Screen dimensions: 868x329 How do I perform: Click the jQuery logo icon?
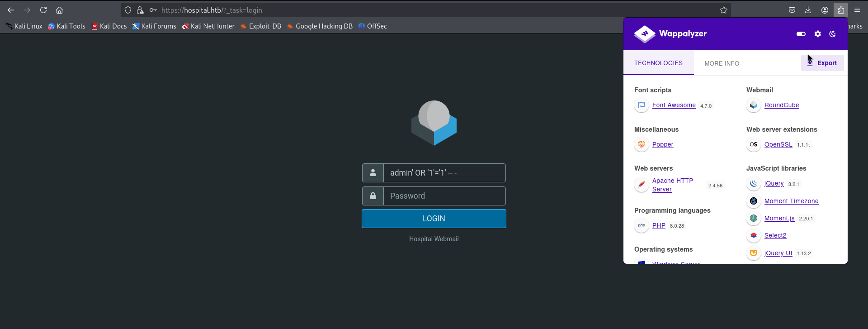click(x=753, y=183)
